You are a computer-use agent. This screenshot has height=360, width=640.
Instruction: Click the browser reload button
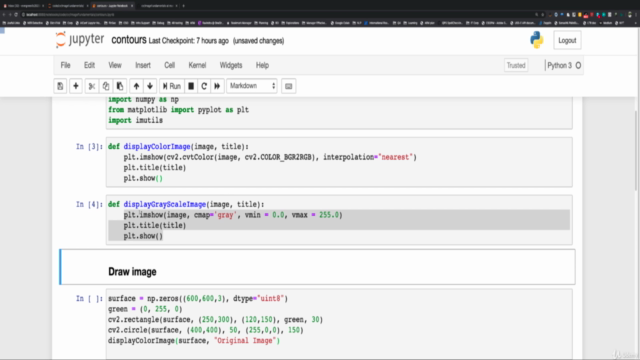tap(16, 14)
